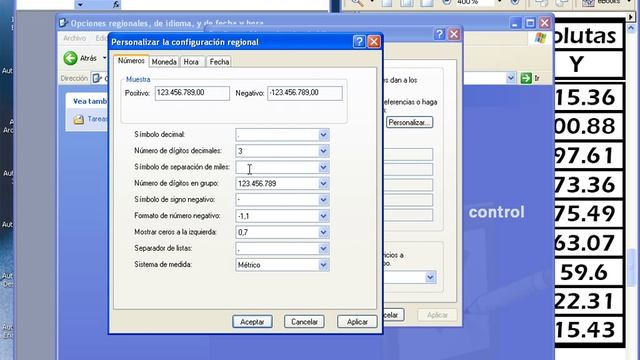Open Símbolo de separación de miles dropdown

pyautogui.click(x=323, y=167)
